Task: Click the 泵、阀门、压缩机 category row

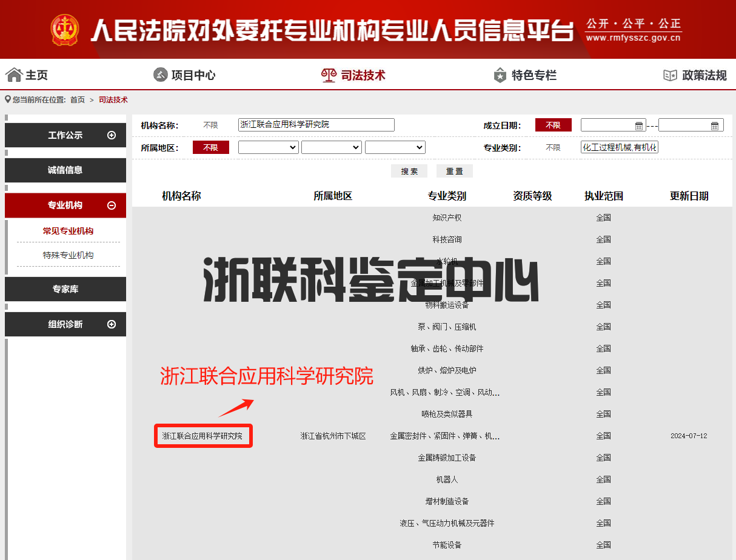Action: pyautogui.click(x=447, y=327)
